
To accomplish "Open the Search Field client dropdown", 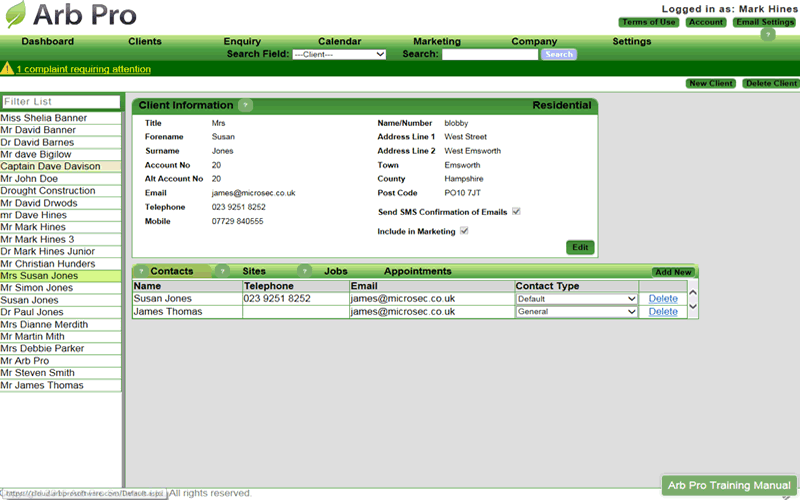I will 339,54.
